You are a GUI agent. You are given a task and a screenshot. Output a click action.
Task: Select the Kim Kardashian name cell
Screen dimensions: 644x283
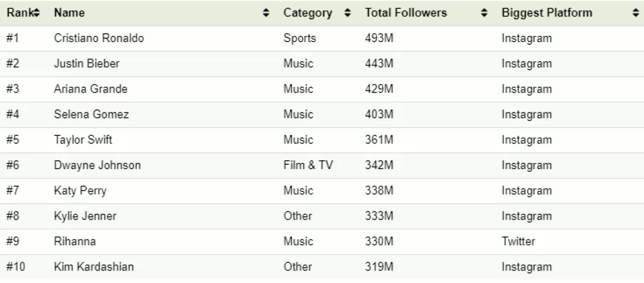(x=94, y=267)
